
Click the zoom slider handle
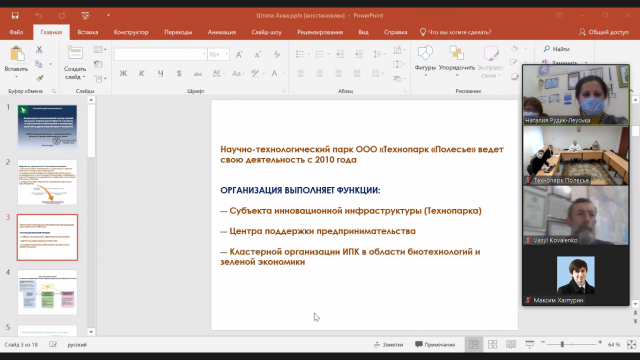point(562,344)
